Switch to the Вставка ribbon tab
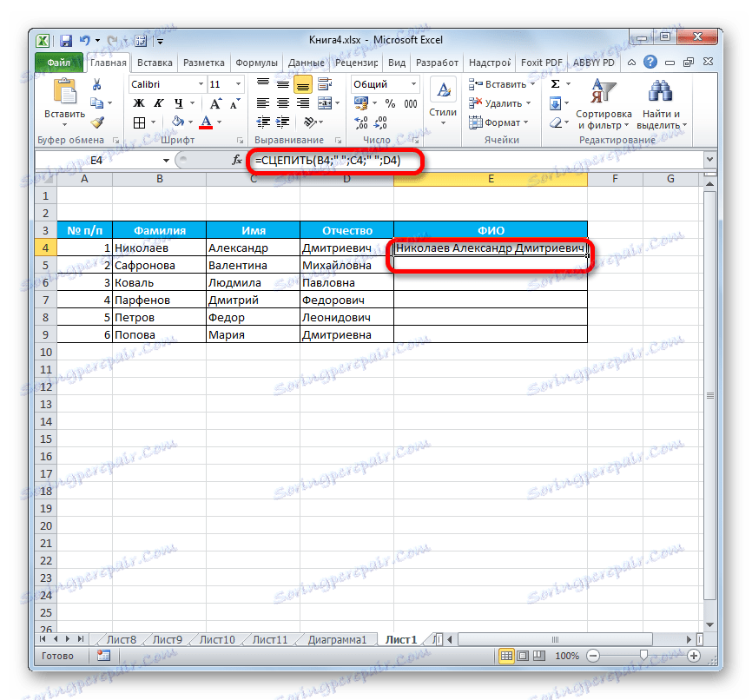Image resolution: width=752 pixels, height=700 pixels. tap(155, 63)
